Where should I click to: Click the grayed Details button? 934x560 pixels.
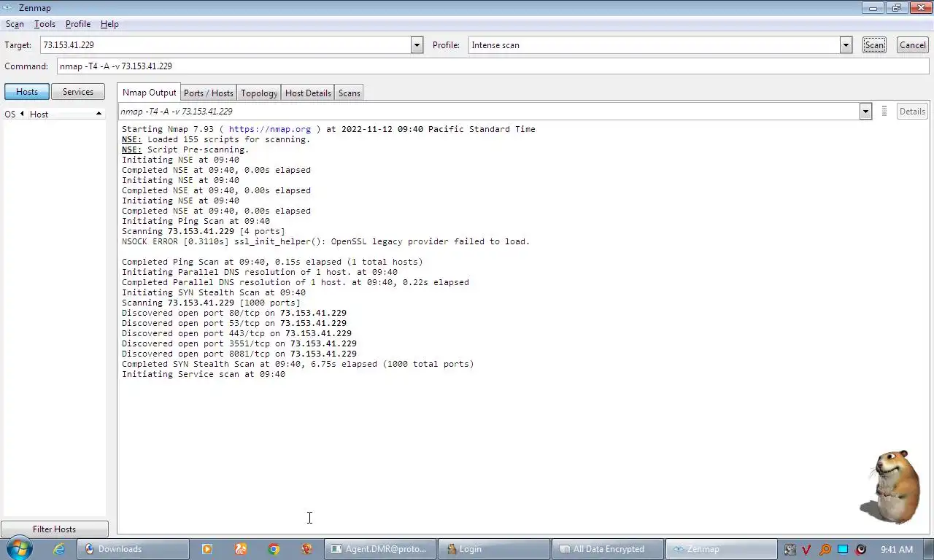coord(912,112)
